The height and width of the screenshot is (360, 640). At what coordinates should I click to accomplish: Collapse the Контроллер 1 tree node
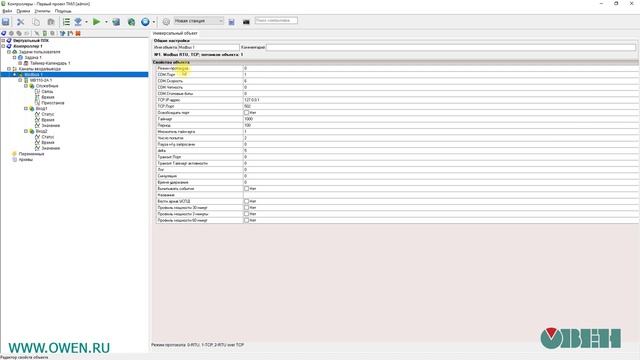click(x=3, y=46)
